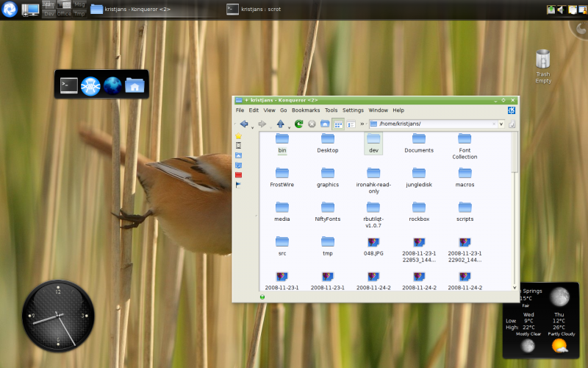Click the greyed forward arrow in Konqueror

click(262, 124)
